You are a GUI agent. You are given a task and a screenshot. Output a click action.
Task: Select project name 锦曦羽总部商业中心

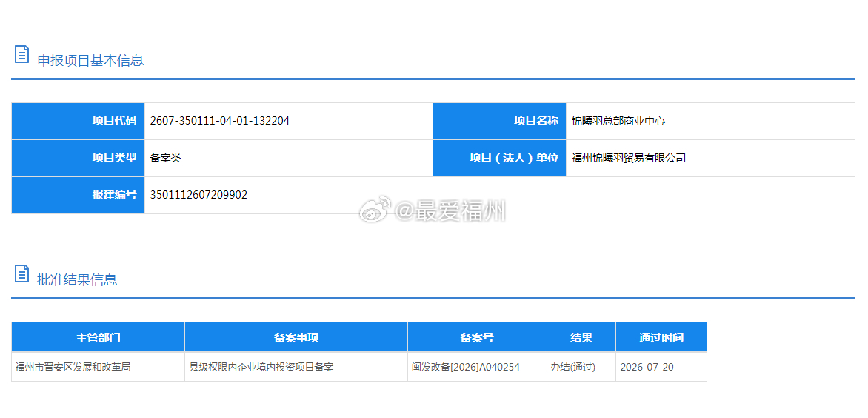click(x=618, y=122)
